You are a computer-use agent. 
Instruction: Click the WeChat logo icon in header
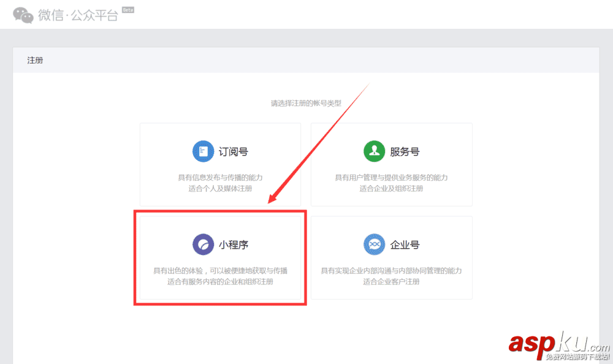click(23, 15)
